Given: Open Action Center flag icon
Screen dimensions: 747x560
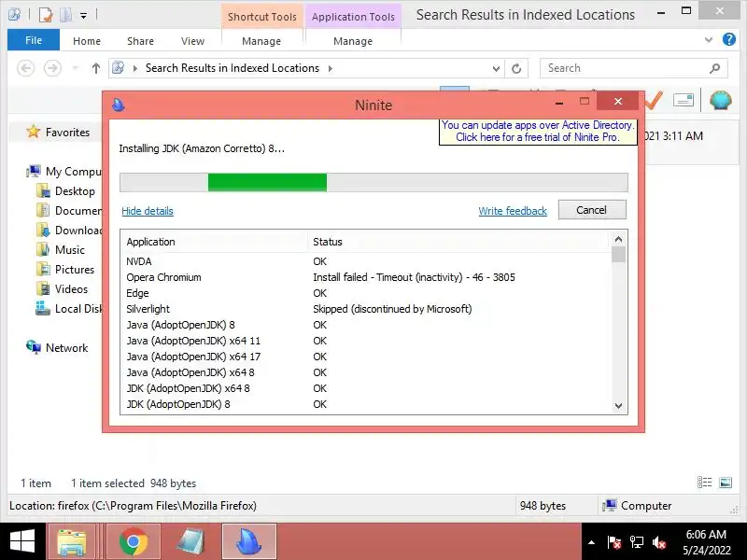Looking at the screenshot, I should [x=614, y=542].
